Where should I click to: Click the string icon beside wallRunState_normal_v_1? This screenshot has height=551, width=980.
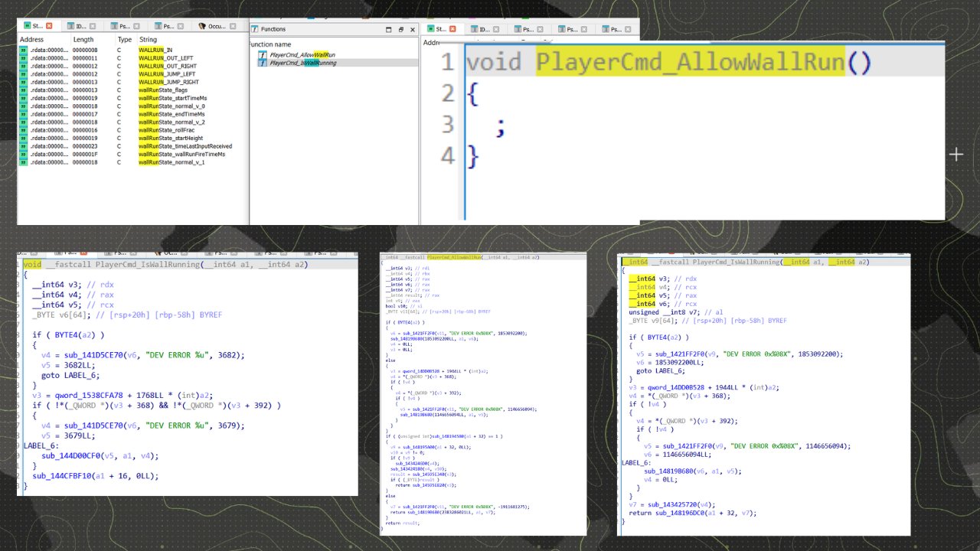tap(23, 162)
